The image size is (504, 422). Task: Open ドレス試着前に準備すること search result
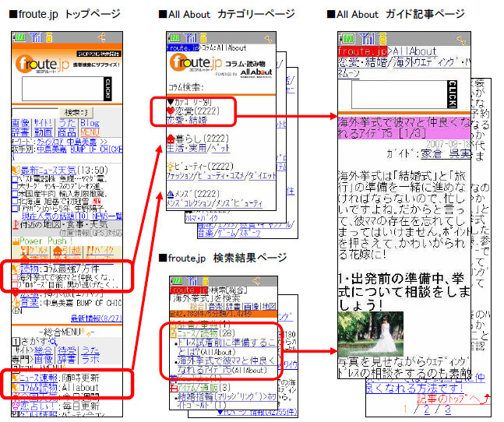pos(227,347)
